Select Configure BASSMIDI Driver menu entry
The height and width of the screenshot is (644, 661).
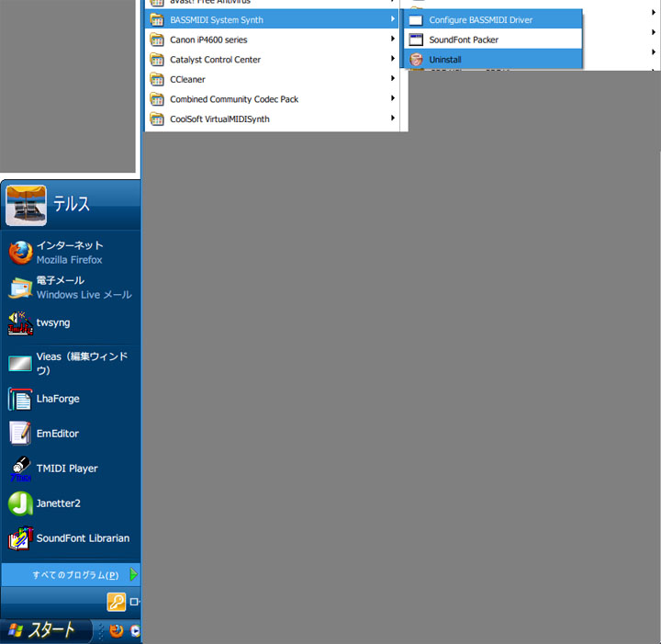tap(493, 20)
